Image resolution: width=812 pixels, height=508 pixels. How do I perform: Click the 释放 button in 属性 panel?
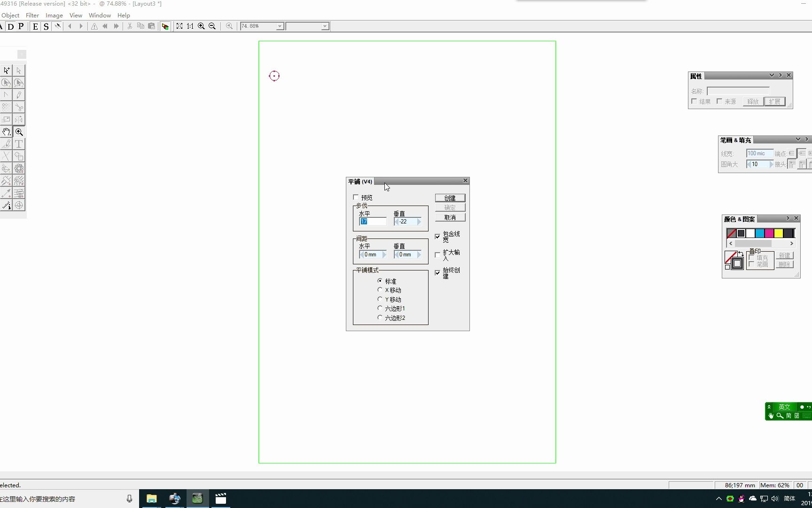coord(753,102)
